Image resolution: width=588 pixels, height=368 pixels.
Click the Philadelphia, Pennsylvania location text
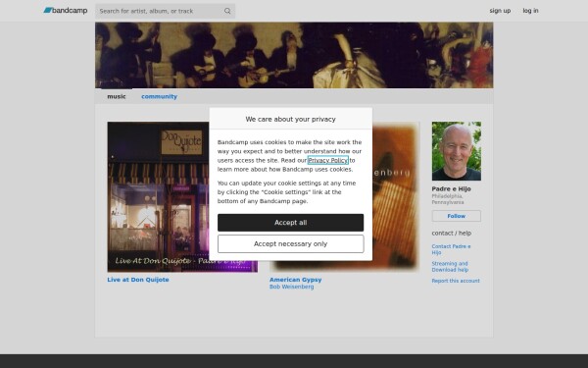click(448, 199)
